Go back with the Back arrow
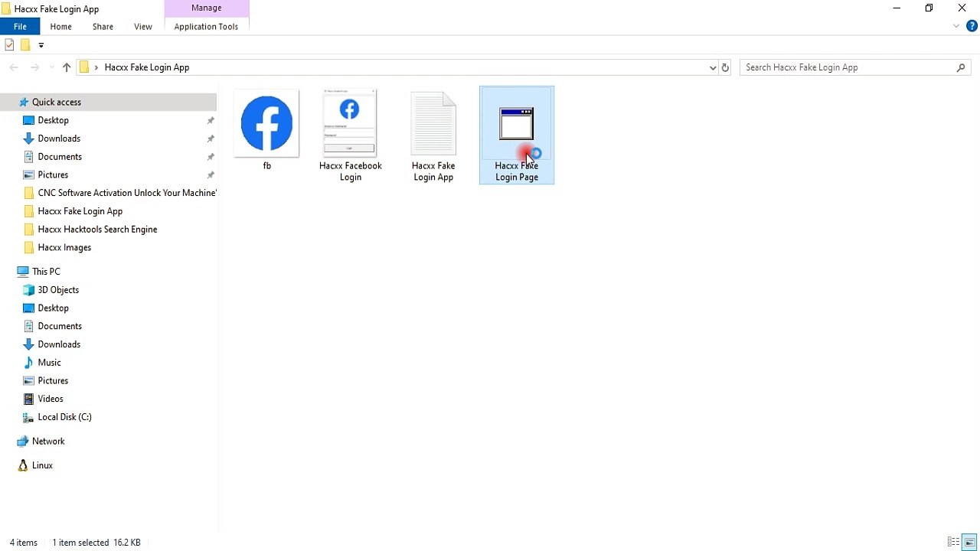The image size is (980, 551). tap(14, 67)
